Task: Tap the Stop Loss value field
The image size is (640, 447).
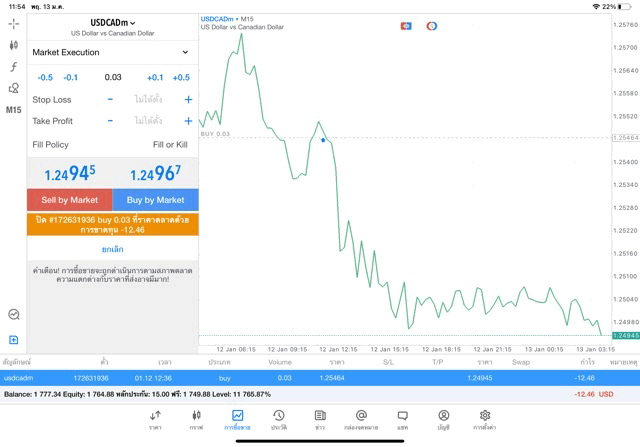Action: click(x=148, y=99)
